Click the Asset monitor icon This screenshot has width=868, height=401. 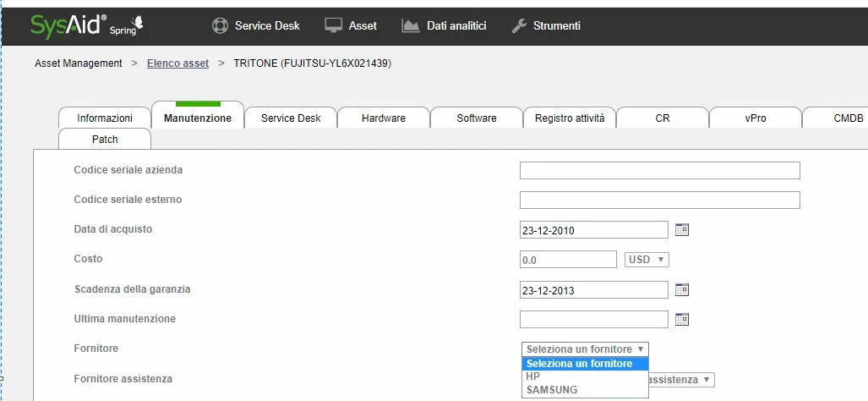(x=333, y=25)
